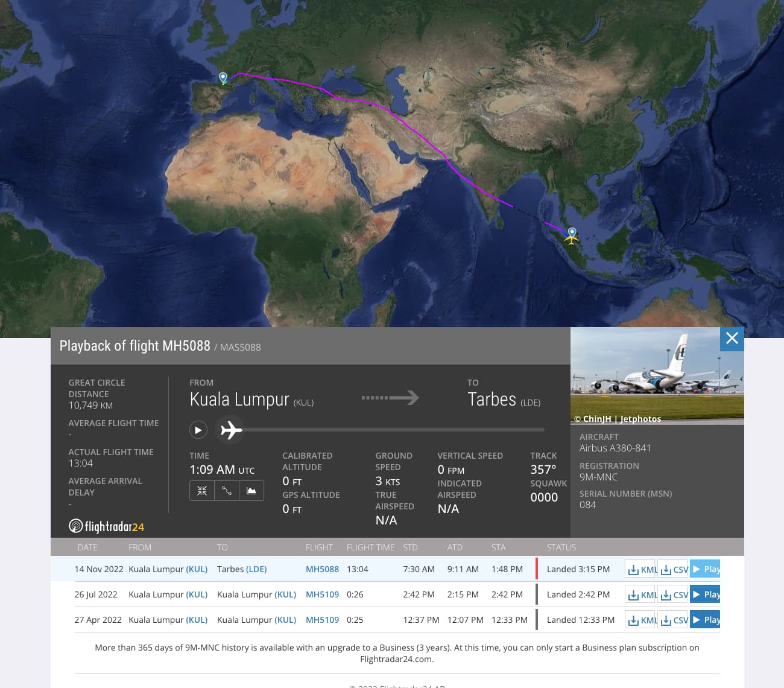Center the map on the aircraft icon button
The height and width of the screenshot is (688, 784).
(202, 491)
